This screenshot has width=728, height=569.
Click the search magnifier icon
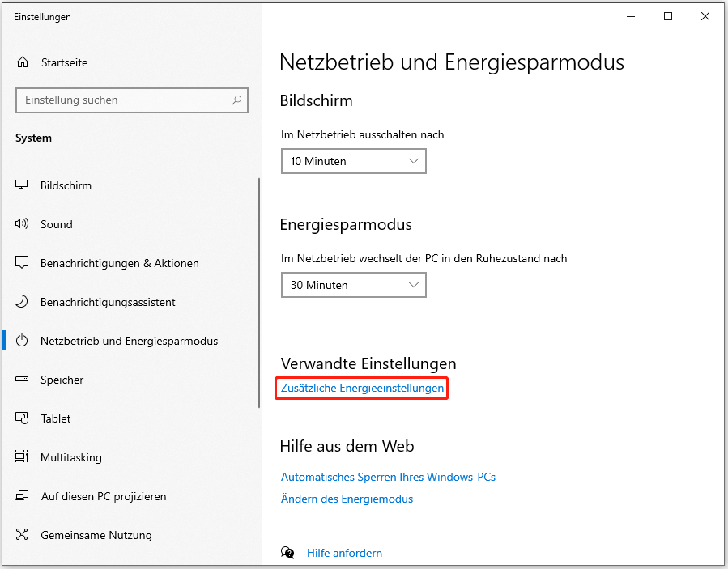[x=236, y=100]
